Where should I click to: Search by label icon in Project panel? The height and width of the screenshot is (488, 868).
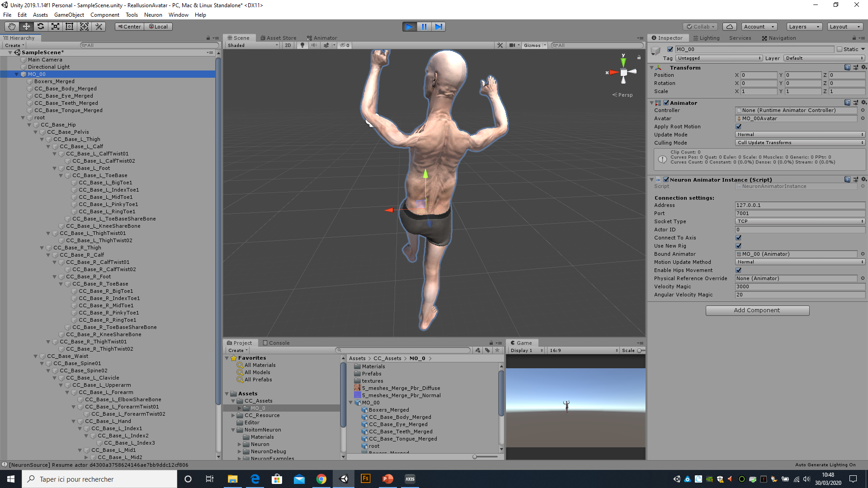point(487,350)
